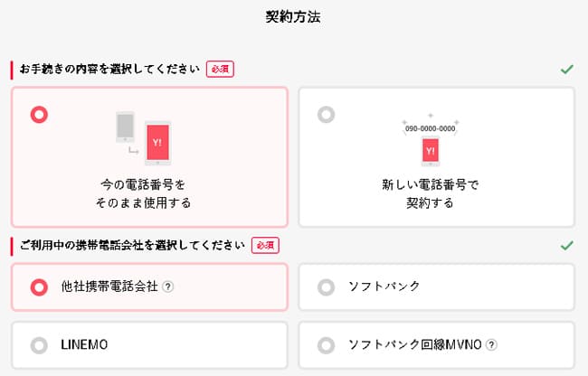Click the ソフトバンク option label text

[384, 287]
